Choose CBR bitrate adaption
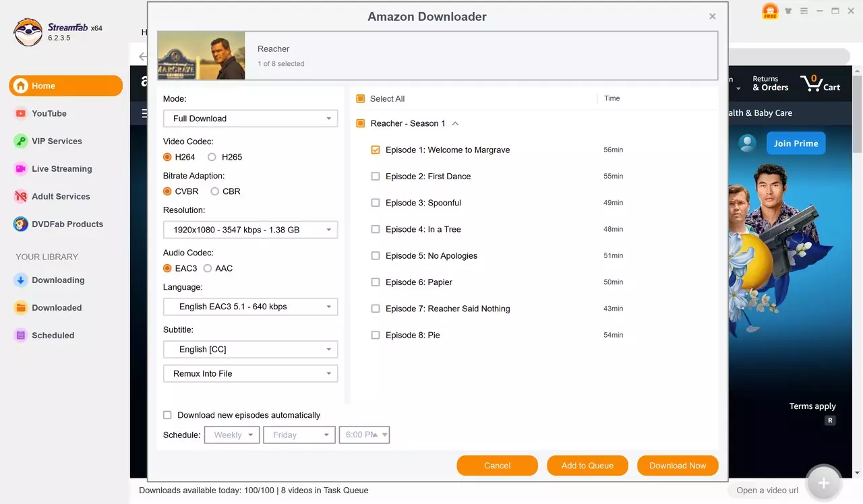This screenshot has width=863, height=504. tap(214, 191)
